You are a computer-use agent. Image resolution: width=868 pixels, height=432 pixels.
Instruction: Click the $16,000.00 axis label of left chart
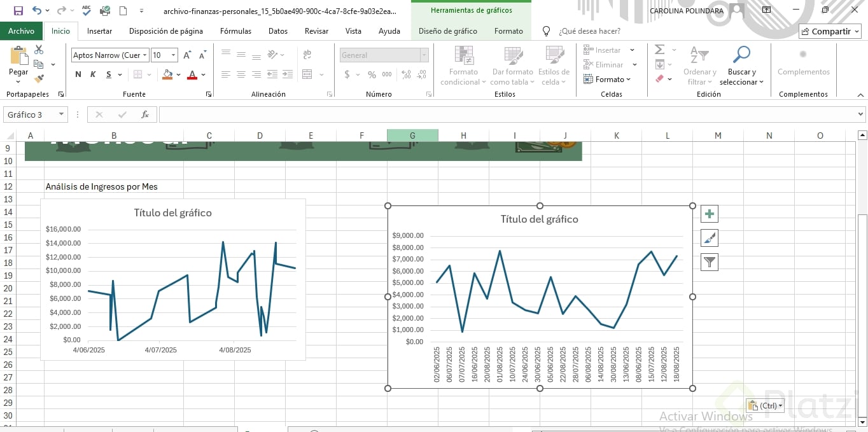63,229
